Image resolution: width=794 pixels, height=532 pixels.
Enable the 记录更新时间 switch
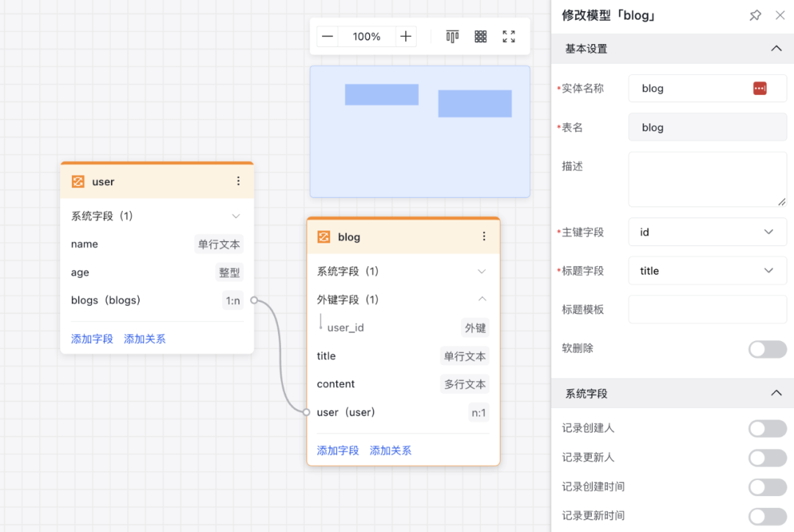tap(768, 517)
